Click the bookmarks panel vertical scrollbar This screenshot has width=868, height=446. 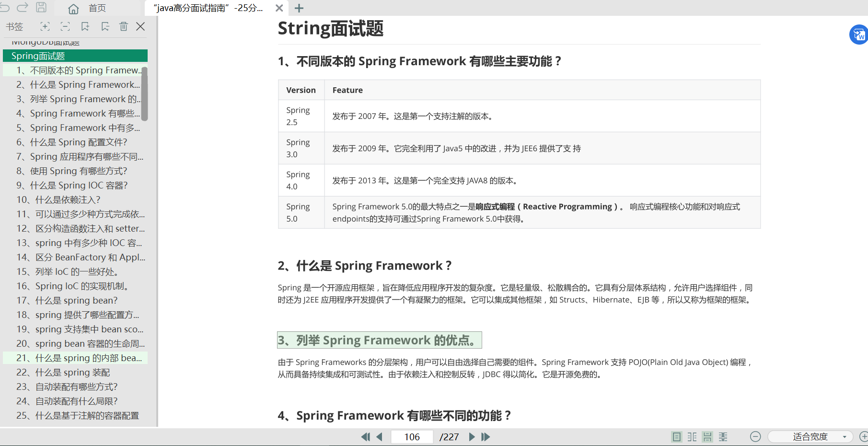[145, 94]
